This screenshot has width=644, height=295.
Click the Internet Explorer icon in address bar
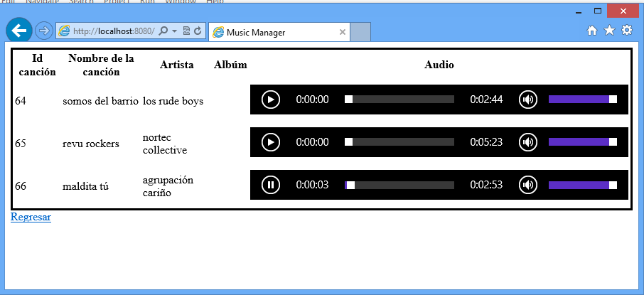pos(65,31)
